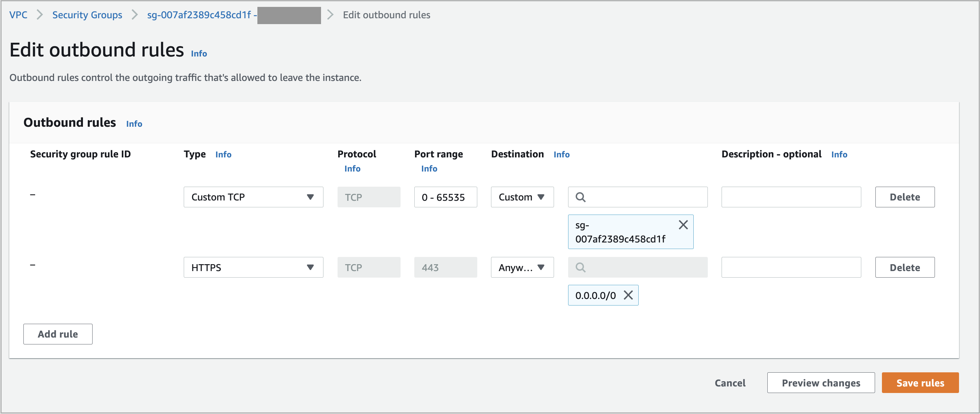Click the Add rule button
This screenshot has width=980, height=414.
click(x=57, y=333)
